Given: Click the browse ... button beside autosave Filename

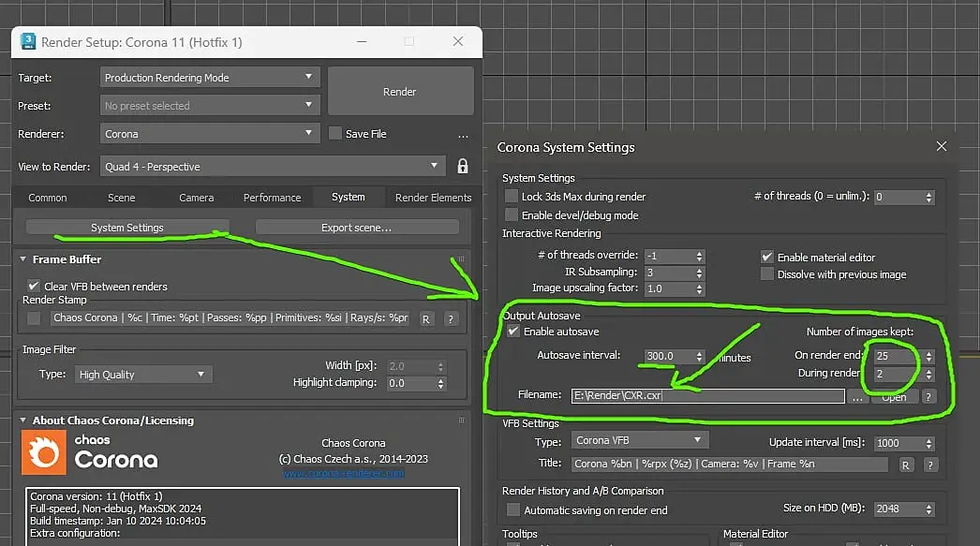Looking at the screenshot, I should [857, 396].
